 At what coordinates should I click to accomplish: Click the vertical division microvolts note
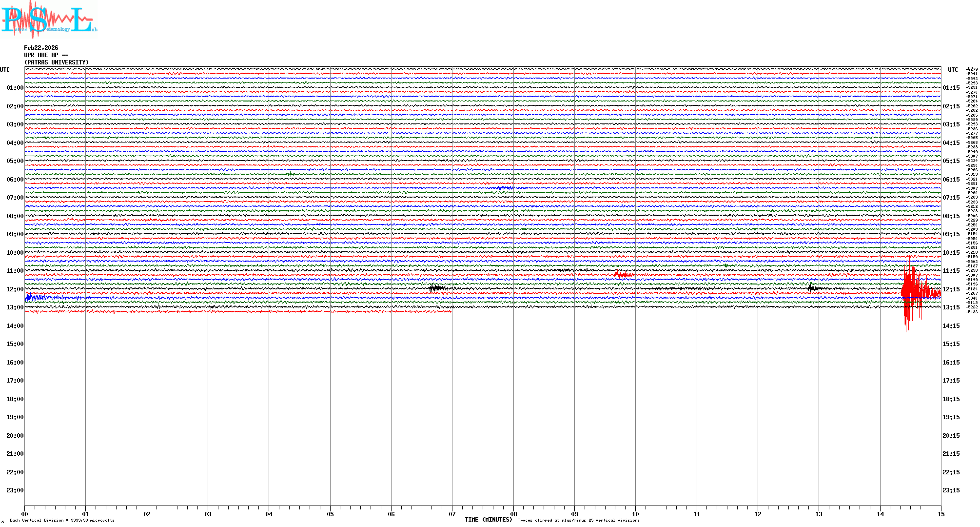click(x=62, y=520)
